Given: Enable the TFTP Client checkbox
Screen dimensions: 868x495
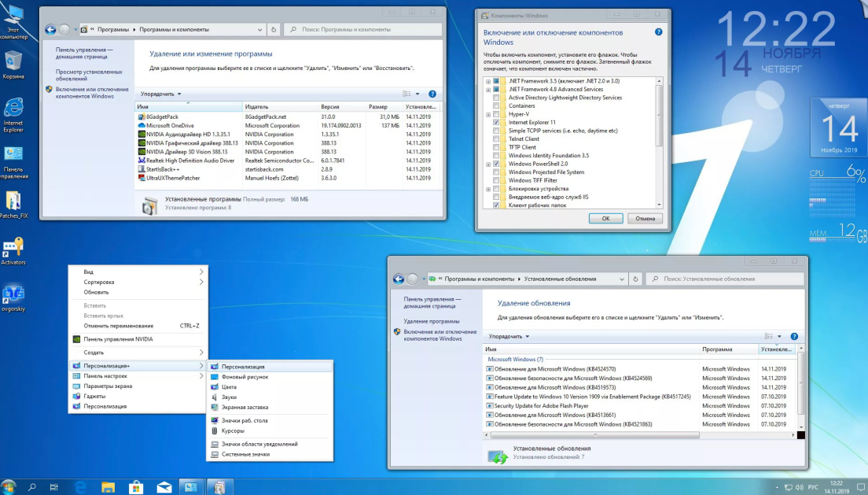Looking at the screenshot, I should [x=496, y=147].
